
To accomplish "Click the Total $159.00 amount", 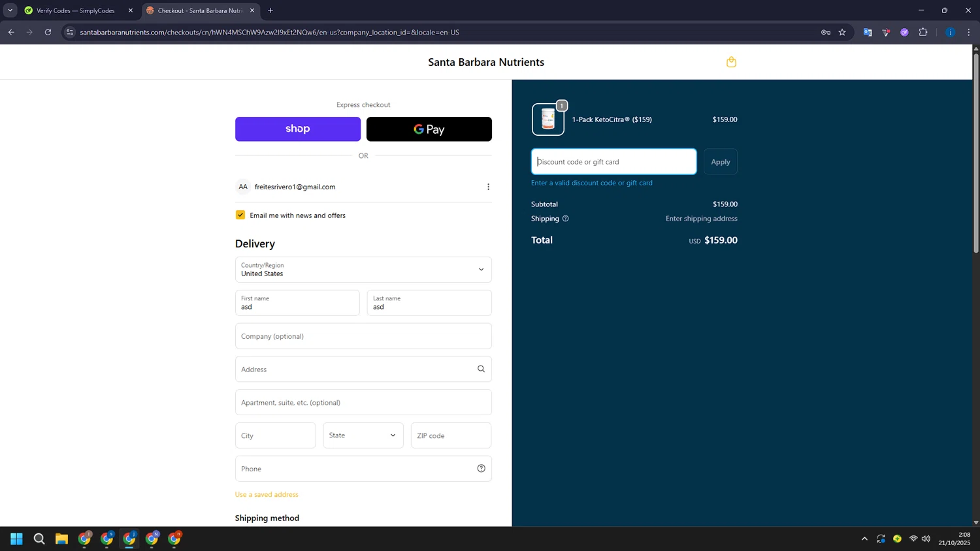I will (721, 240).
